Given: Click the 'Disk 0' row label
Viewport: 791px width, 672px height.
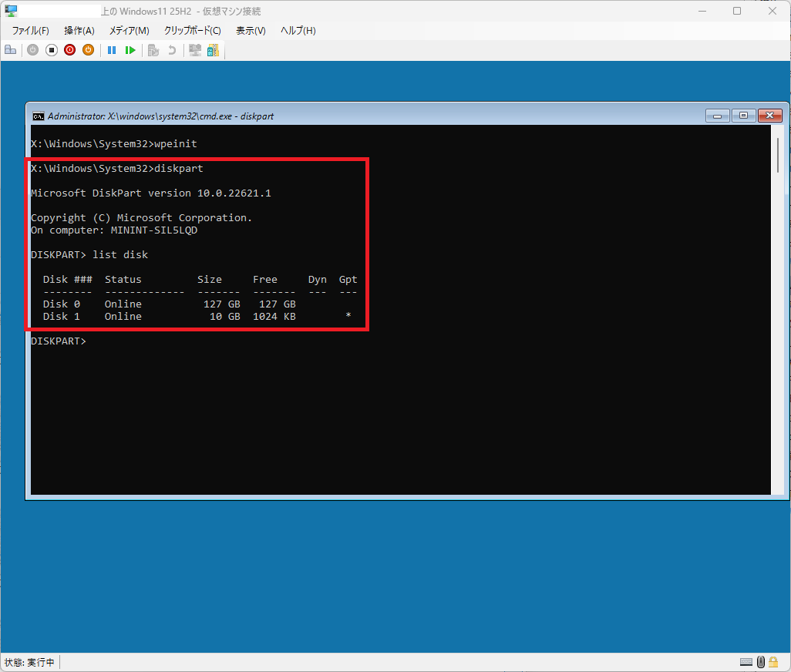Looking at the screenshot, I should (62, 304).
